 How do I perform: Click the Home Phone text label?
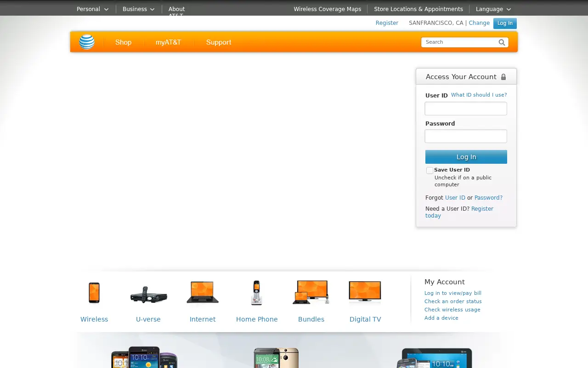pyautogui.click(x=257, y=319)
